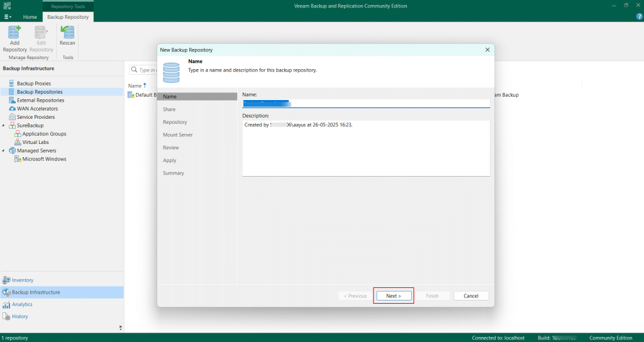Open the main hamburger menu
The image size is (644, 342).
click(x=8, y=17)
